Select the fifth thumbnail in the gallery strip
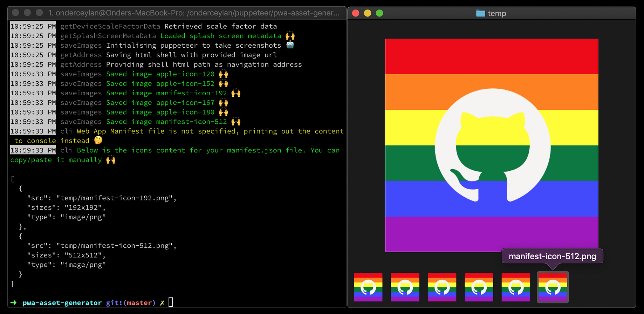 click(516, 287)
